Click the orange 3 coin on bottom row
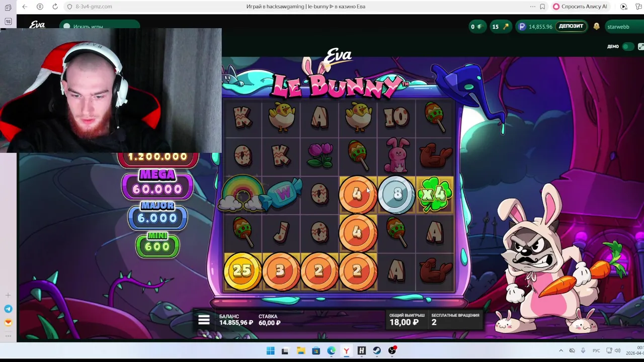This screenshot has width=644, height=362. (280, 271)
